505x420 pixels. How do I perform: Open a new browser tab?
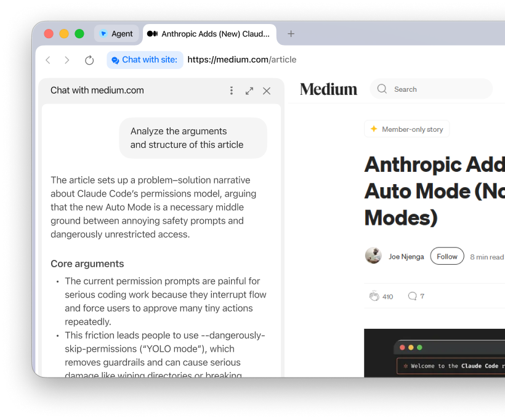coord(291,33)
